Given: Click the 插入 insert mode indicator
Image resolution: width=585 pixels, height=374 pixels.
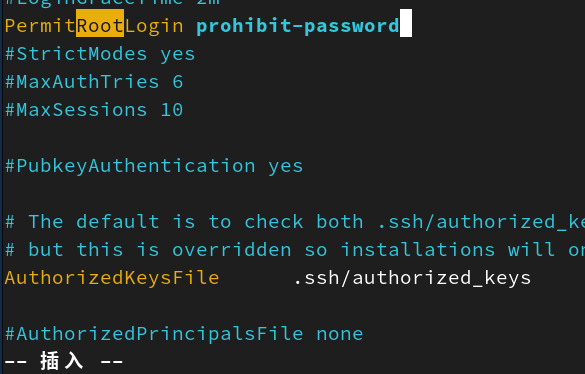Looking at the screenshot, I should point(62,361).
